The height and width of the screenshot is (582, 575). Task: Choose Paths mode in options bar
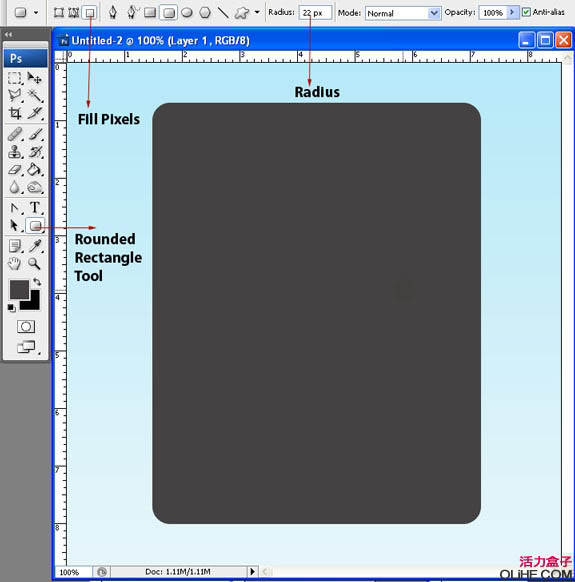click(73, 13)
